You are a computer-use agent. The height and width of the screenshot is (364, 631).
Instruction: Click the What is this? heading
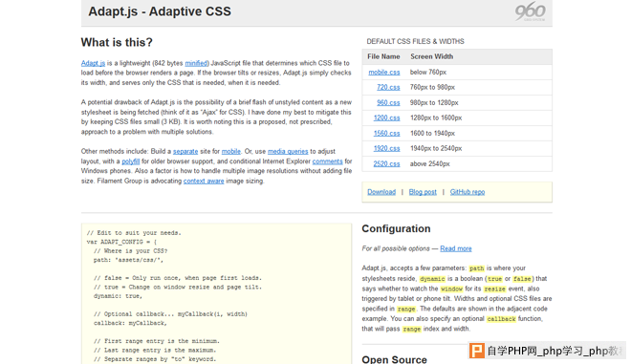click(117, 42)
